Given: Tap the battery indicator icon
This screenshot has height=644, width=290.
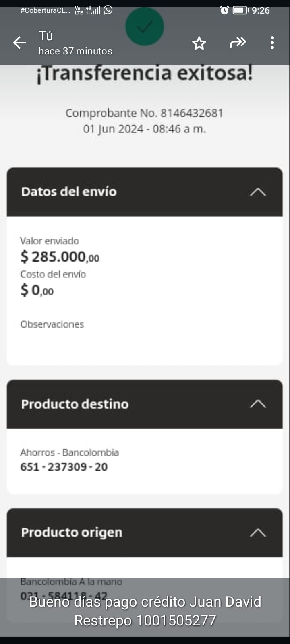Looking at the screenshot, I should [240, 10].
